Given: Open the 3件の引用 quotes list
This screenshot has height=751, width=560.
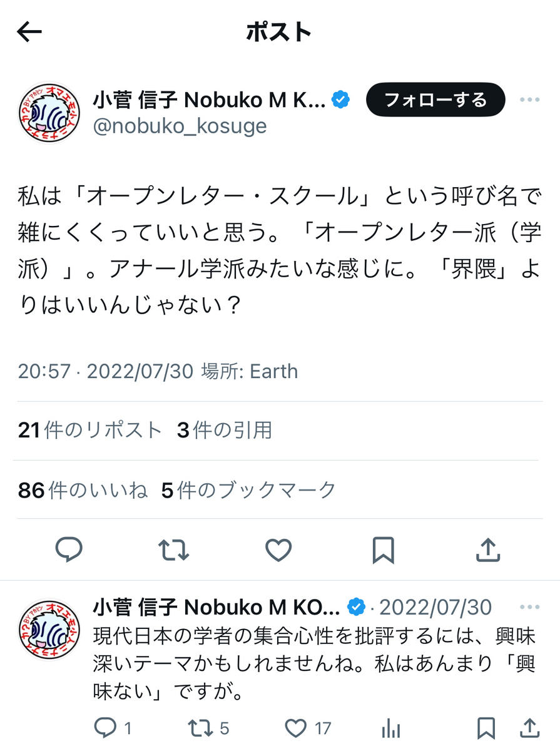Looking at the screenshot, I should tap(225, 430).
